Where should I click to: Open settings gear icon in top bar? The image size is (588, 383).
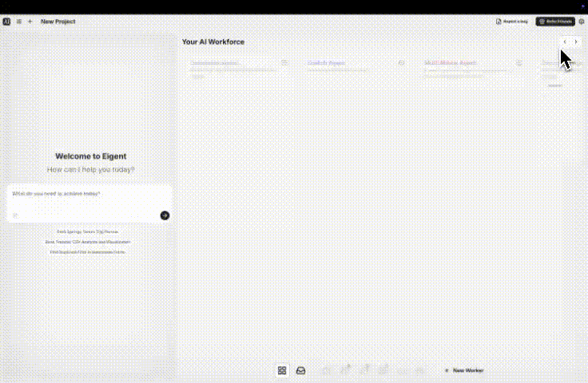click(x=581, y=22)
